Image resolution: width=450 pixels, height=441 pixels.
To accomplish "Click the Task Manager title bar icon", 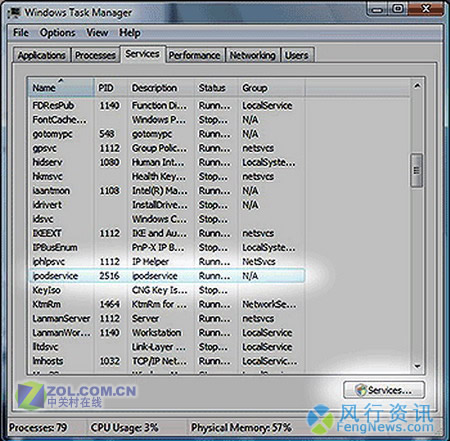I will [x=14, y=12].
